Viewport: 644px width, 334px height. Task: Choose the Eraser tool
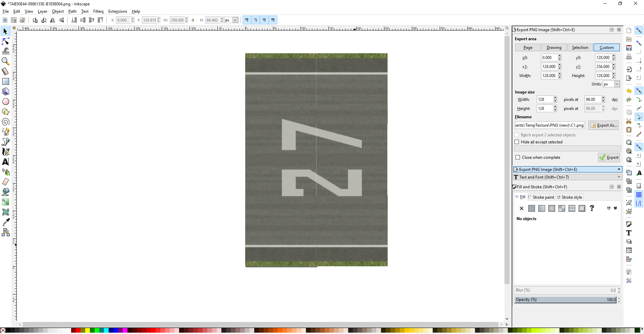click(x=6, y=182)
